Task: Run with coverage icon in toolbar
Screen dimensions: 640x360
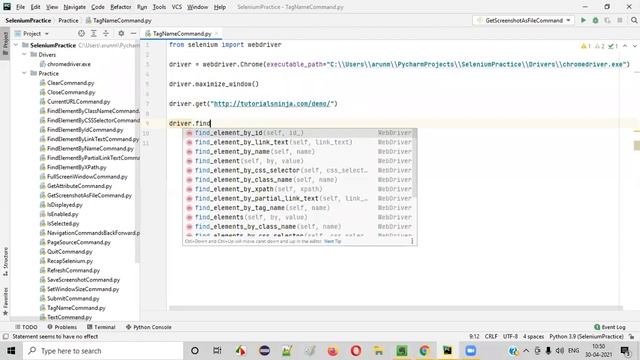Action: pos(607,20)
